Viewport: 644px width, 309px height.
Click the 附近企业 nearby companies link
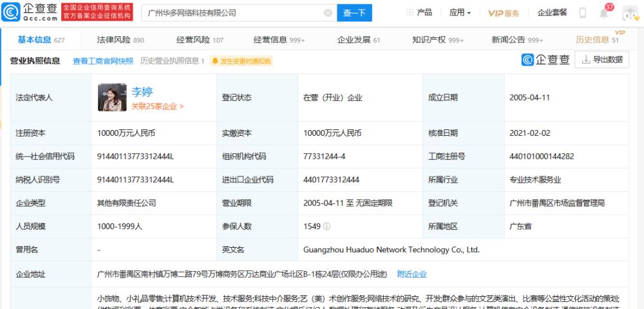click(412, 274)
